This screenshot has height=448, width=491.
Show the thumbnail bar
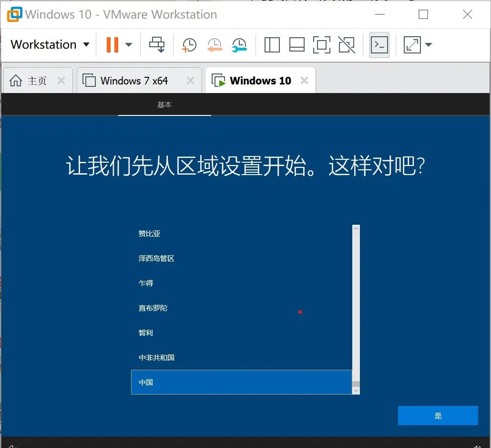297,44
